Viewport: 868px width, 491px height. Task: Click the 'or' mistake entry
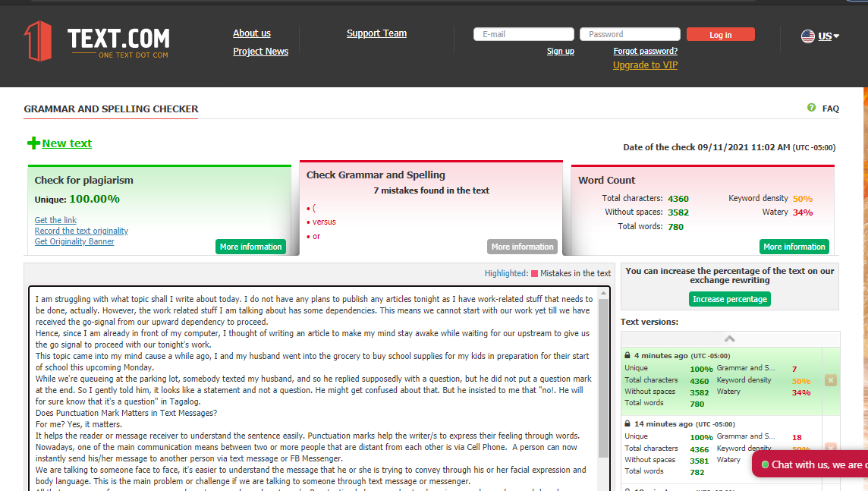(x=316, y=236)
